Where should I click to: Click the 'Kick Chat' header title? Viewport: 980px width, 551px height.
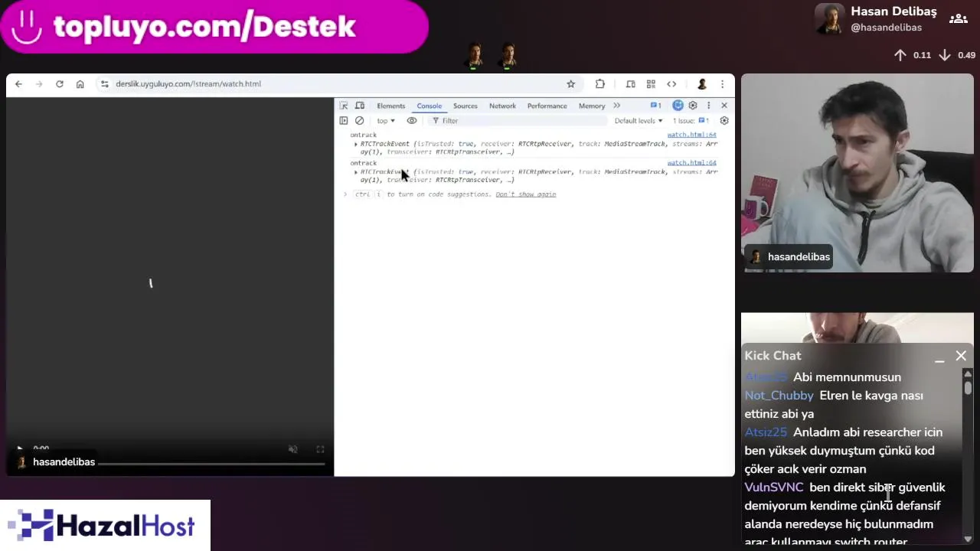pyautogui.click(x=773, y=356)
